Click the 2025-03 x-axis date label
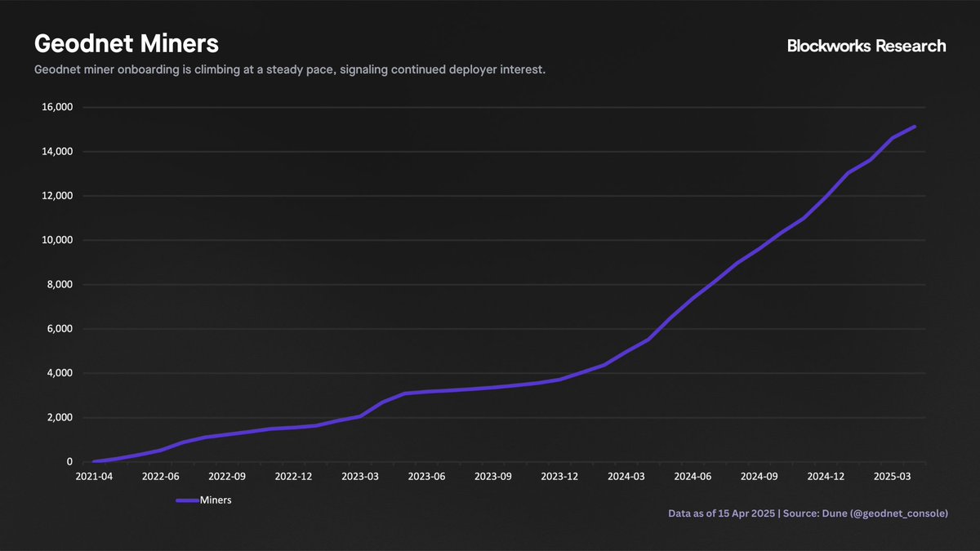This screenshot has height=551, width=980. click(893, 476)
